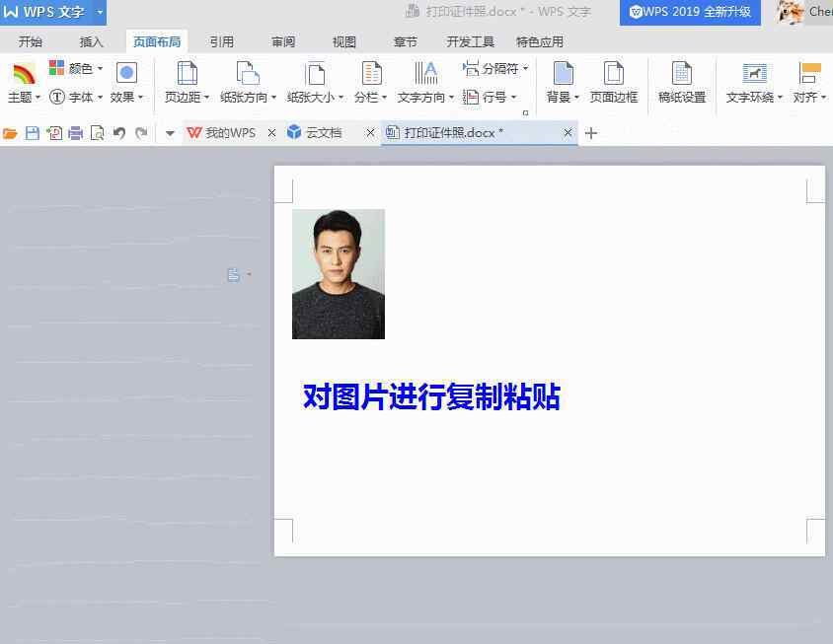Switch to the 云文档 document tab

coord(323,132)
